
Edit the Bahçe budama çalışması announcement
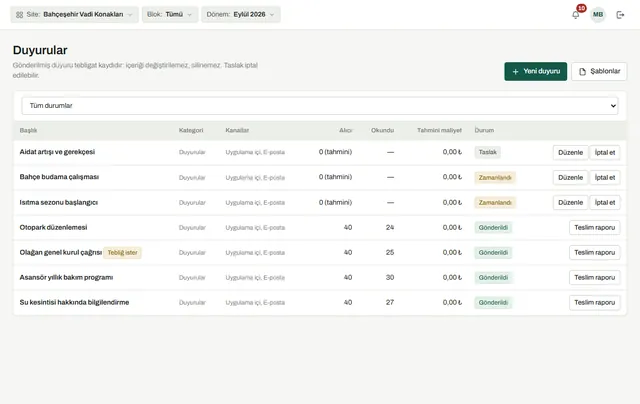tap(570, 178)
